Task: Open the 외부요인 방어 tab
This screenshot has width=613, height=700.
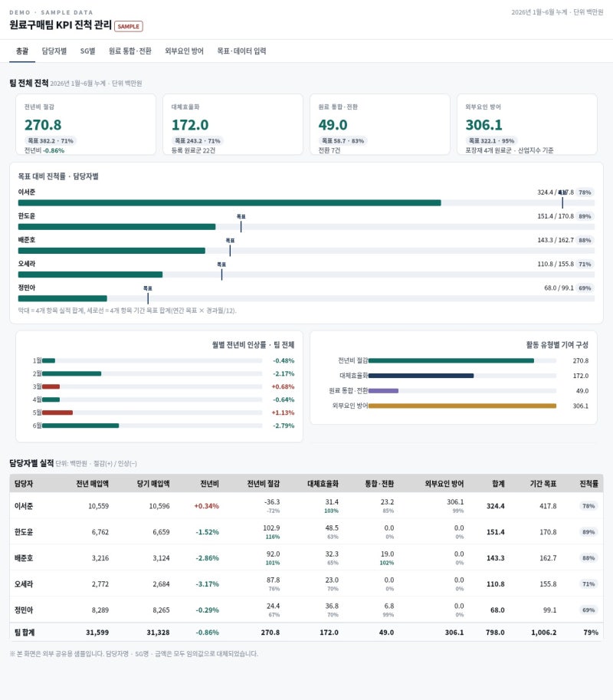Action: [x=184, y=51]
